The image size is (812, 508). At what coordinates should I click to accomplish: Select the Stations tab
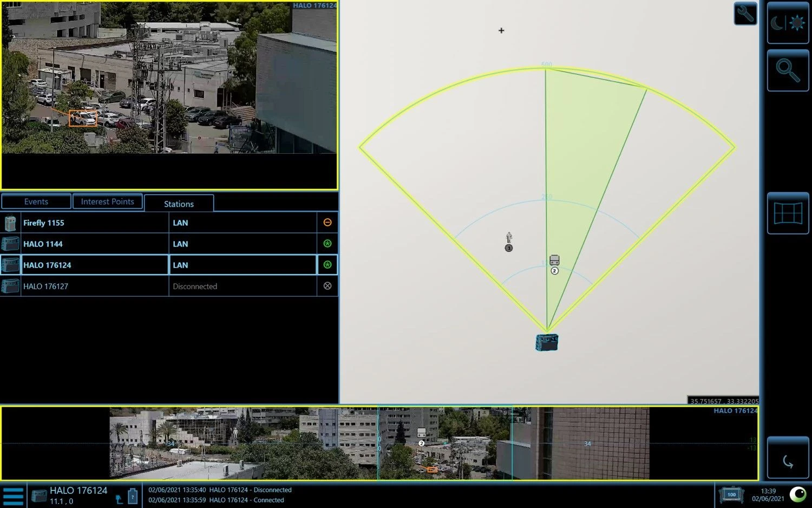179,204
